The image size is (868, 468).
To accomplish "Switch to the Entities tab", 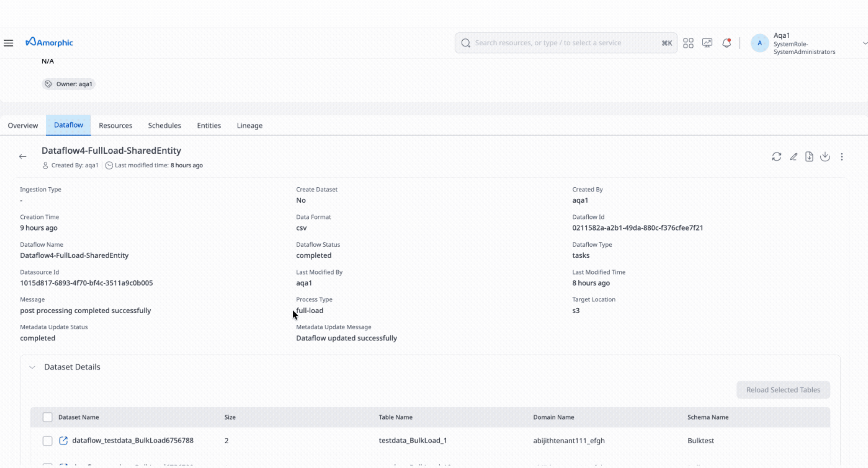I will pyautogui.click(x=209, y=126).
